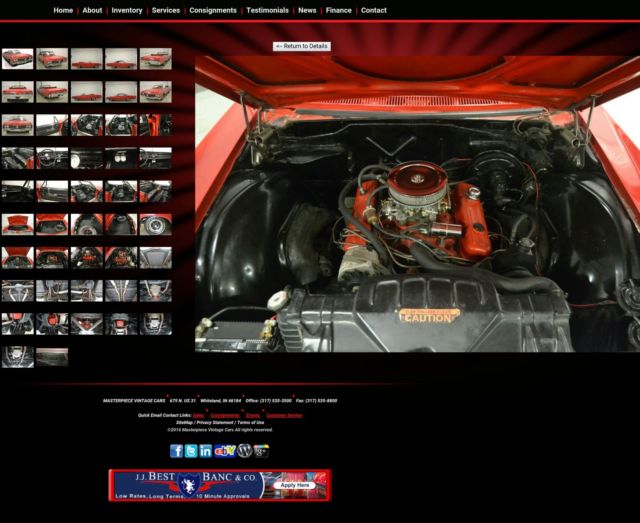Open the Inventory menu item
Image resolution: width=640 pixels, height=523 pixels.
pos(127,10)
